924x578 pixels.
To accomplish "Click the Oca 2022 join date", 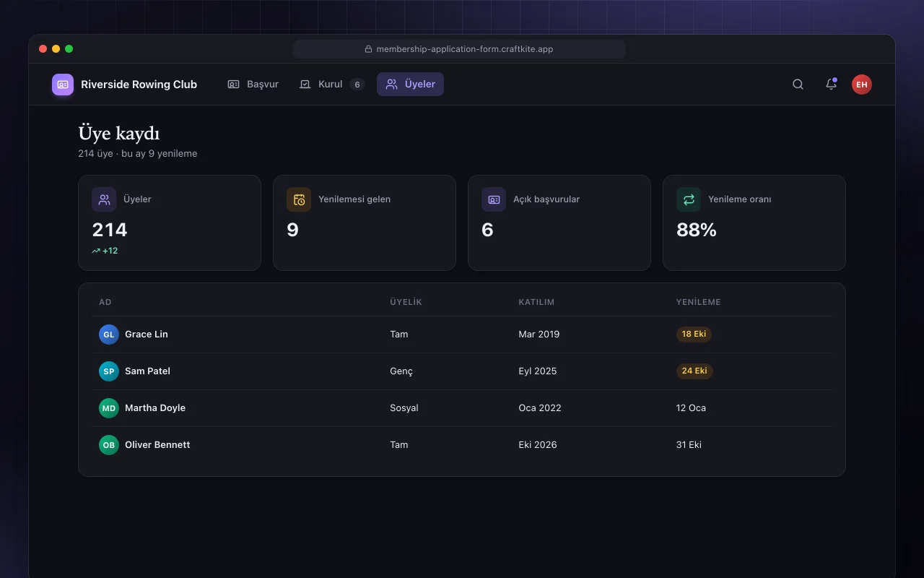I will point(540,408).
